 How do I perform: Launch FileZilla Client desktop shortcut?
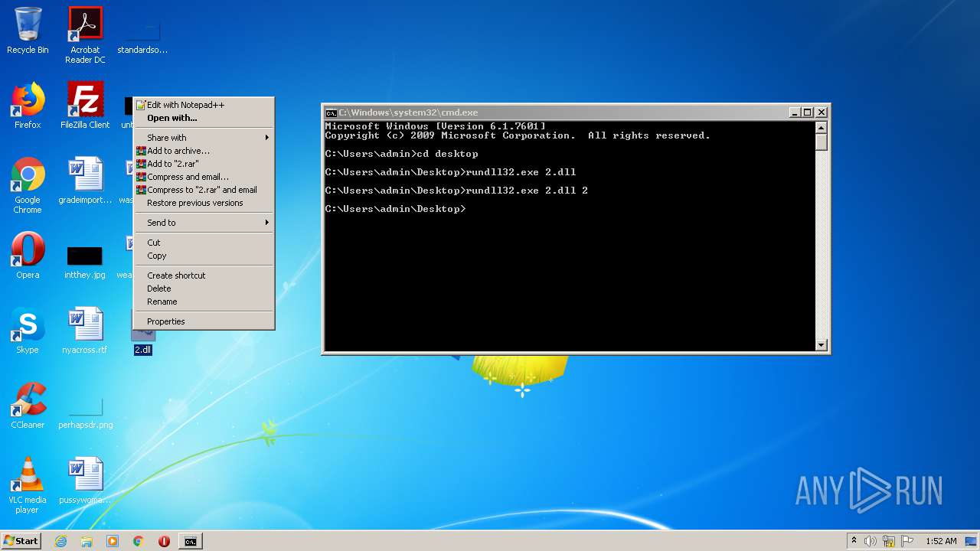click(85, 106)
